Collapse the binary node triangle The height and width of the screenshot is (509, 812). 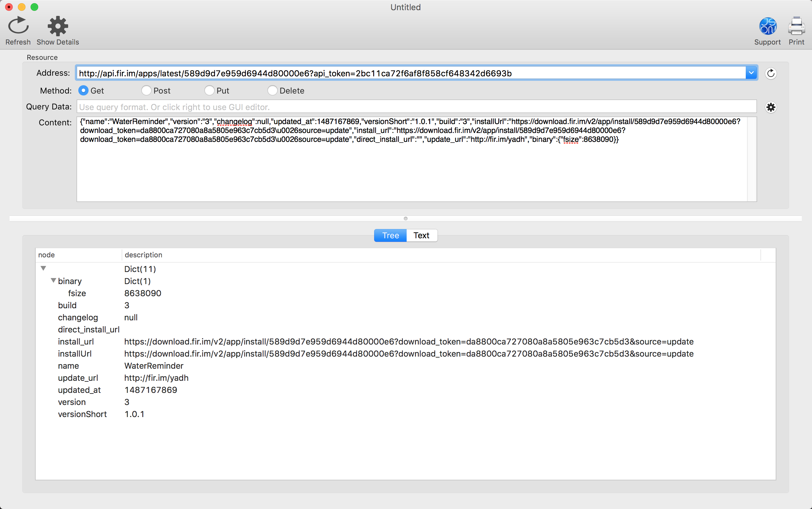click(x=53, y=280)
